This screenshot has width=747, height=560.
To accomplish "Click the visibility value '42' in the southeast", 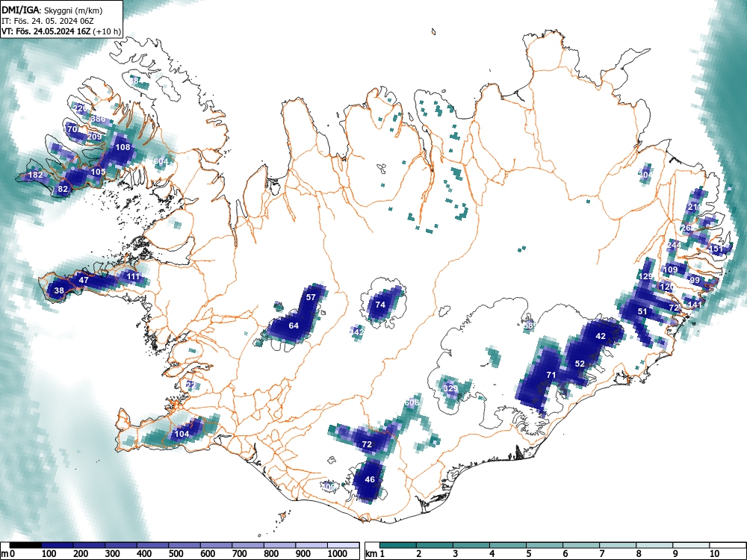I will (x=601, y=336).
